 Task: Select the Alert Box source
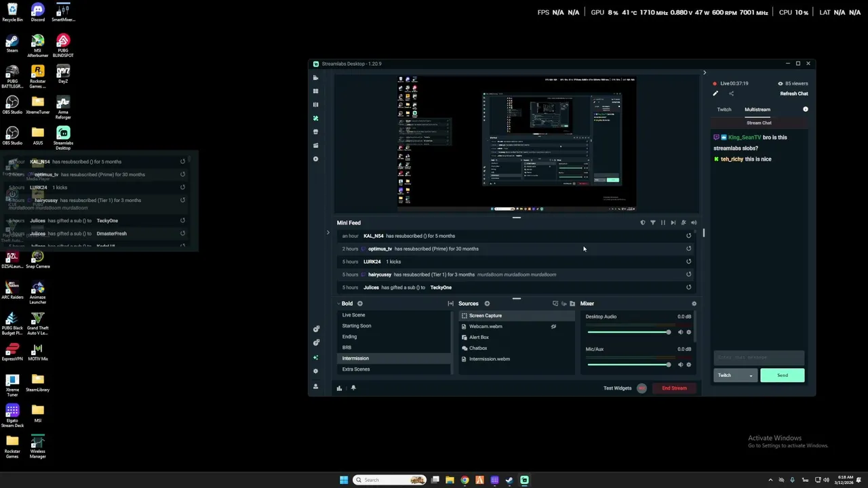[x=517, y=338]
